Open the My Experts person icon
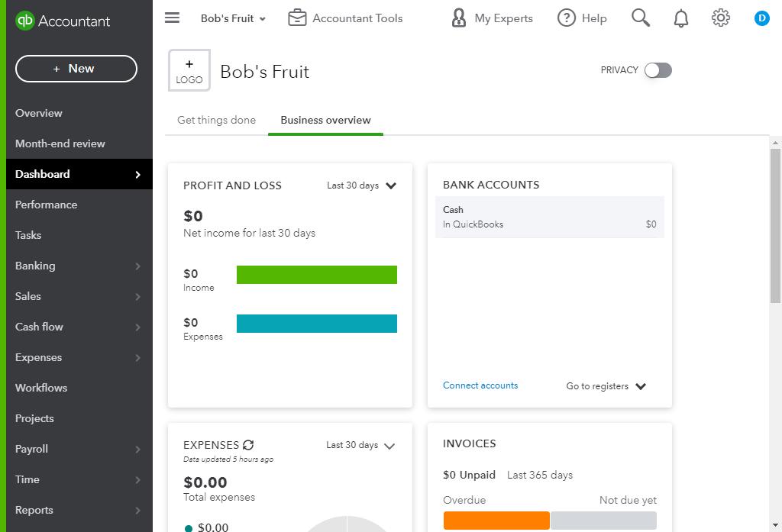The width and height of the screenshot is (782, 532). (x=458, y=18)
